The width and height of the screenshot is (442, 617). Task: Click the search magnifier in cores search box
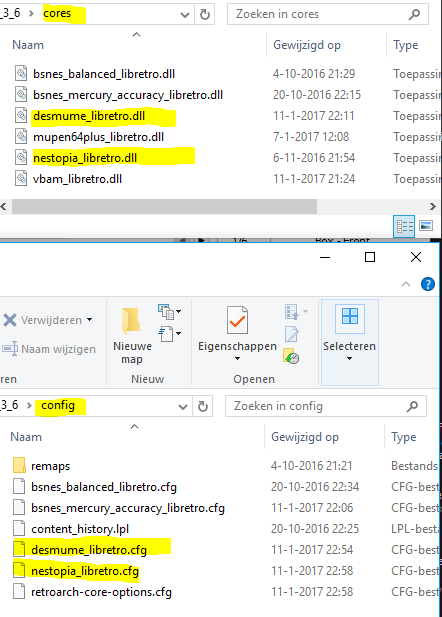pyautogui.click(x=414, y=15)
